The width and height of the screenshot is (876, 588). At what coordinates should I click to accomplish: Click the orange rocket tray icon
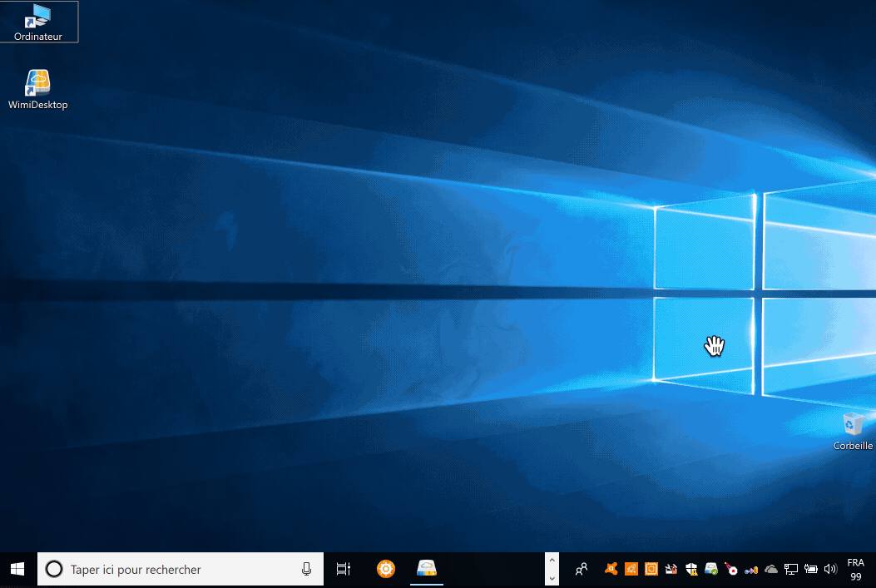[631, 569]
